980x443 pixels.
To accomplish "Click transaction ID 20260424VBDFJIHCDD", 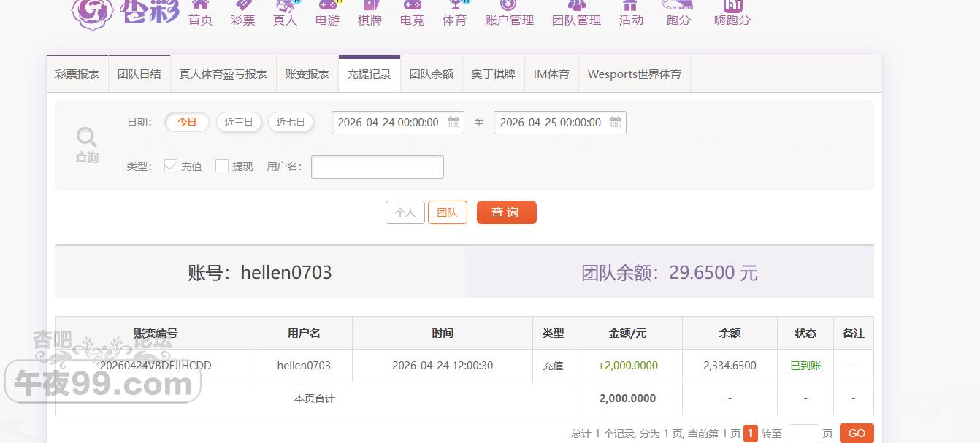I will [156, 366].
